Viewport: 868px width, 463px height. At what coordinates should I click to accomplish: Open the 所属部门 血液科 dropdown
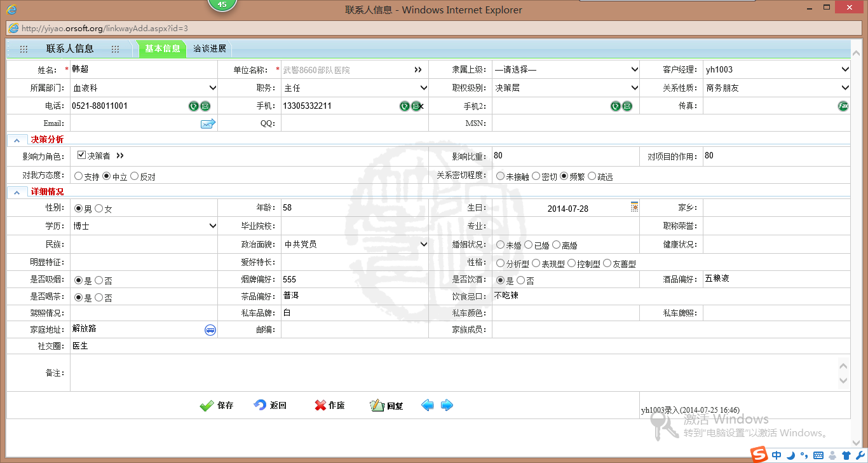pyautogui.click(x=144, y=88)
